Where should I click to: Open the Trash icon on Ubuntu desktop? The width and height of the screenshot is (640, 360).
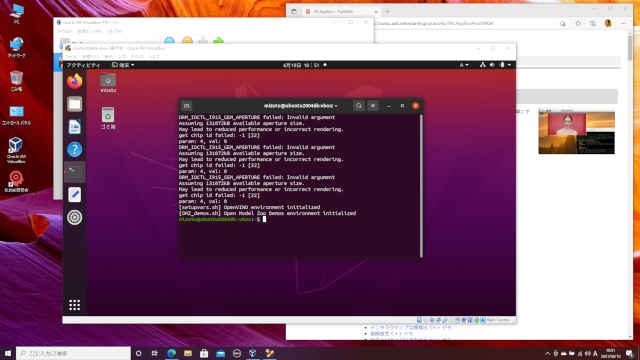[108, 118]
